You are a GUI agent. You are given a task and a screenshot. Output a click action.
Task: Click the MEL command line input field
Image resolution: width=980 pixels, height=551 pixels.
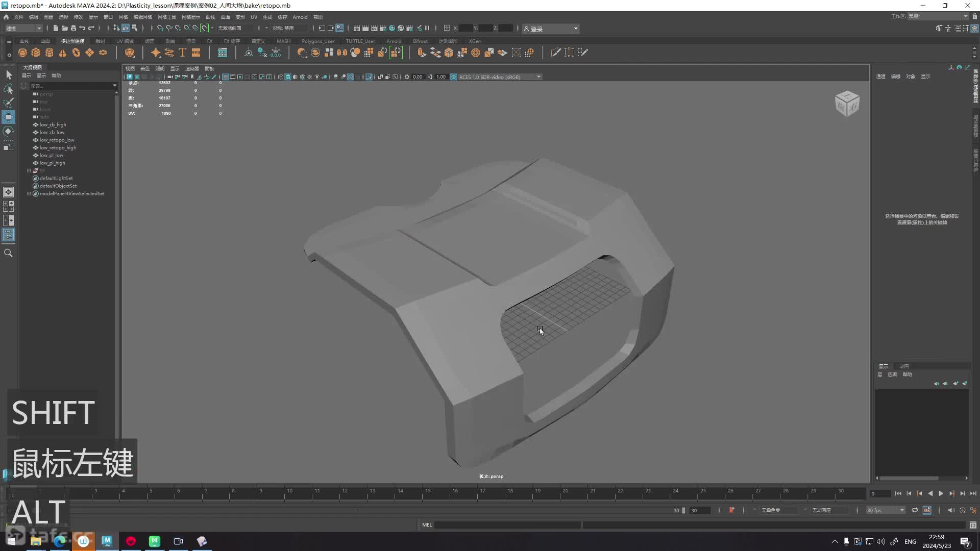[507, 525]
